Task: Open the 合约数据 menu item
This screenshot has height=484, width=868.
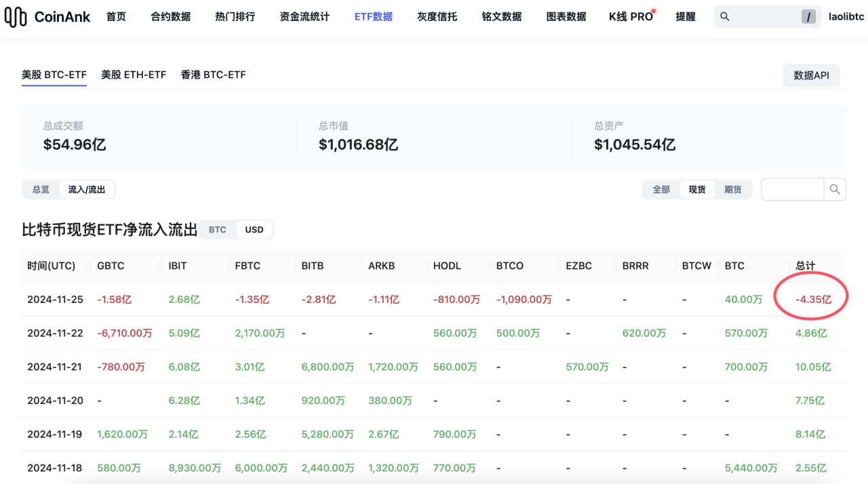Action: (x=170, y=16)
